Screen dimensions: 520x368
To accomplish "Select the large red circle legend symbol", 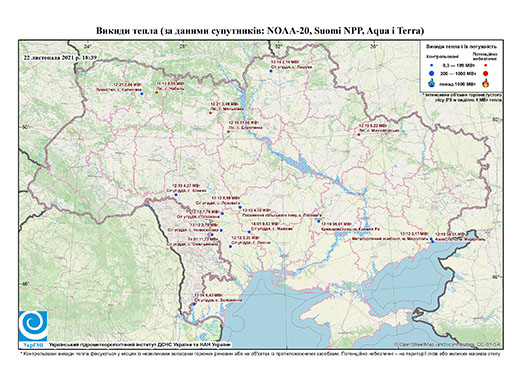I will tap(486, 73).
